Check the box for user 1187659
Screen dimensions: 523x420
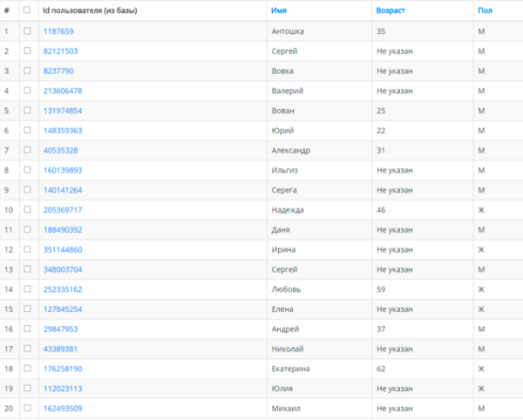tap(27, 30)
